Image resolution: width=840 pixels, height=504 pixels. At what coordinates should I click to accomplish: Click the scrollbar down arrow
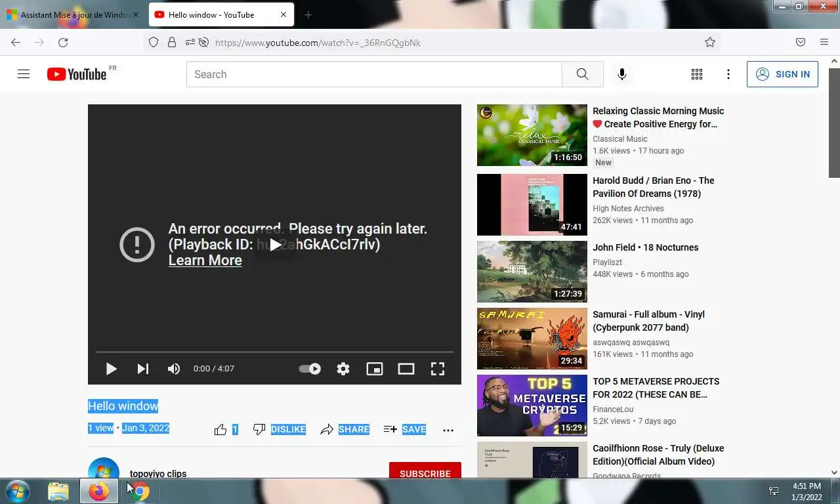pyautogui.click(x=834, y=472)
